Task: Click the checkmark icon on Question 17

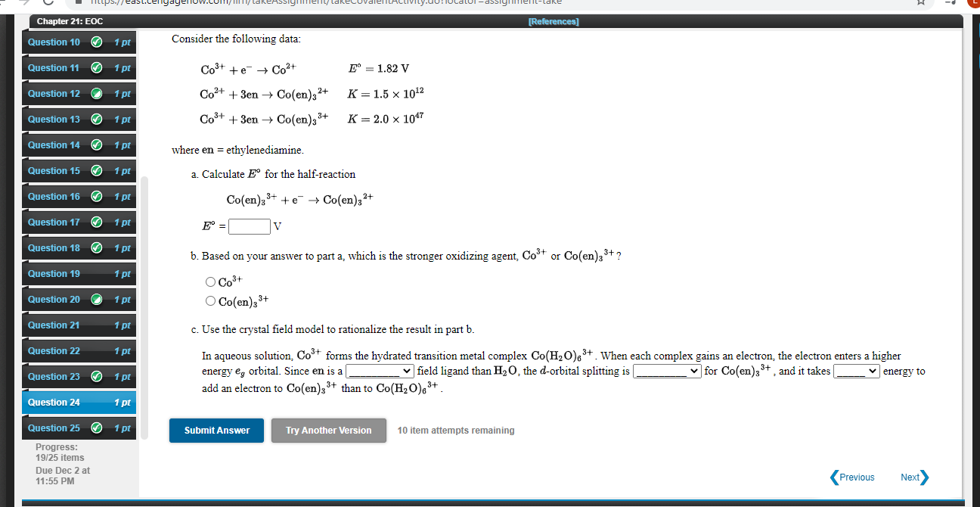Action: (x=97, y=222)
